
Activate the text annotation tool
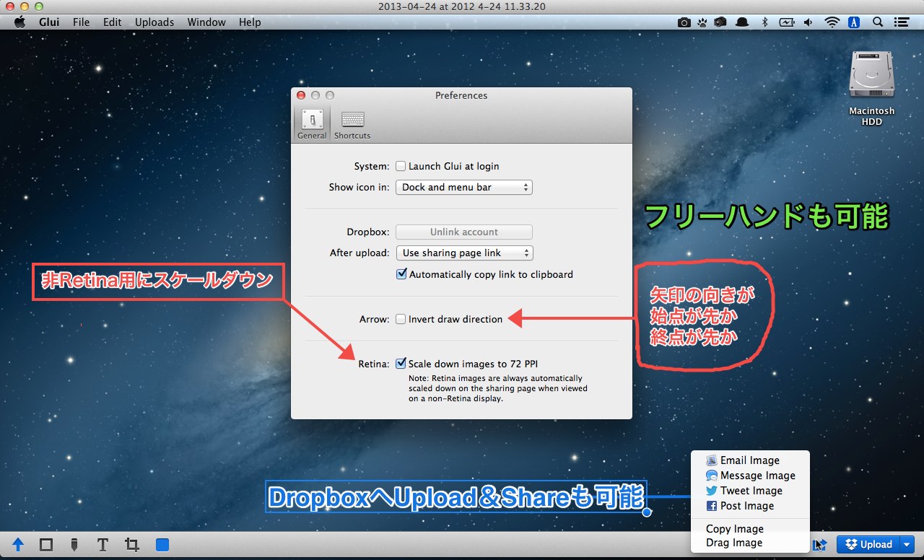click(x=103, y=545)
